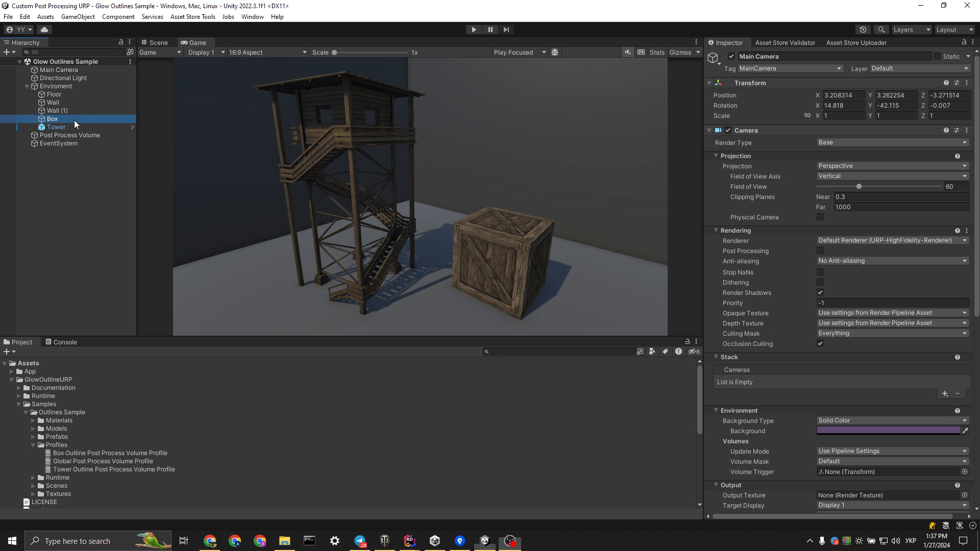This screenshot has width=980, height=551.
Task: Expand the Materials folder
Action: tap(33, 420)
